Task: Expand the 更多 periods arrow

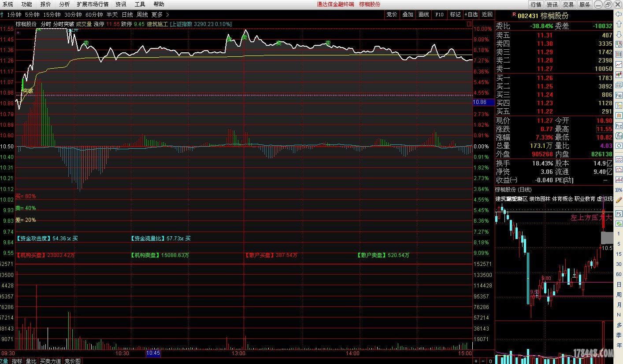Action: point(167,15)
